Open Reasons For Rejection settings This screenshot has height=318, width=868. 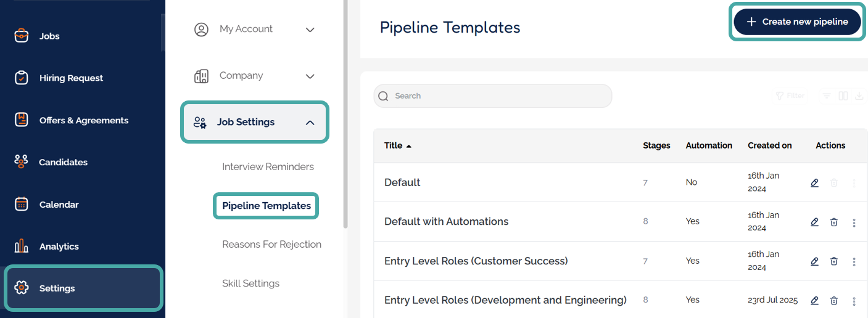(x=271, y=244)
